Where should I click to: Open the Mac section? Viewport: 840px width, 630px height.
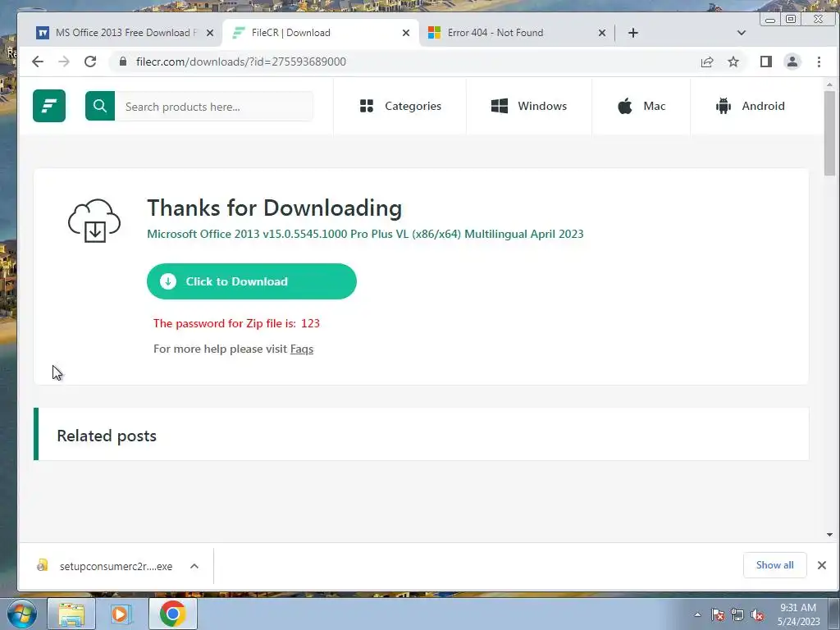coord(641,106)
